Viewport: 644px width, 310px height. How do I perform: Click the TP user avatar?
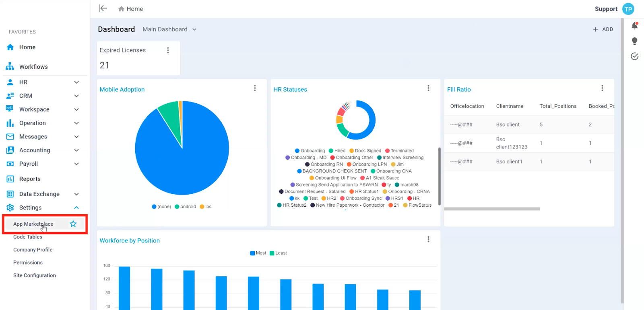pyautogui.click(x=628, y=9)
